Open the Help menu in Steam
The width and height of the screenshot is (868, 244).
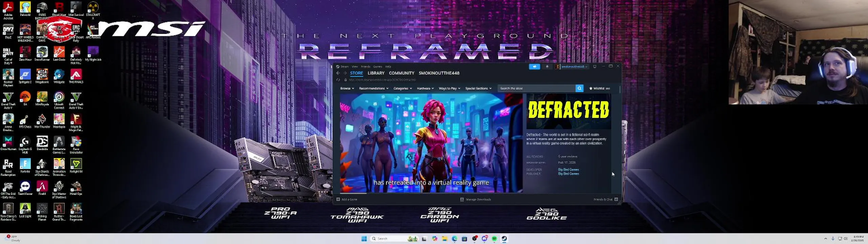point(388,66)
